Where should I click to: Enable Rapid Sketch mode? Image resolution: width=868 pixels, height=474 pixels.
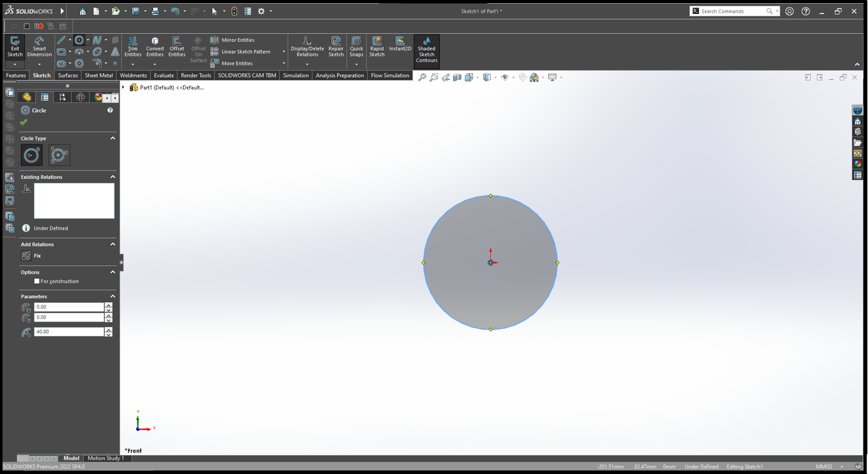(x=376, y=46)
